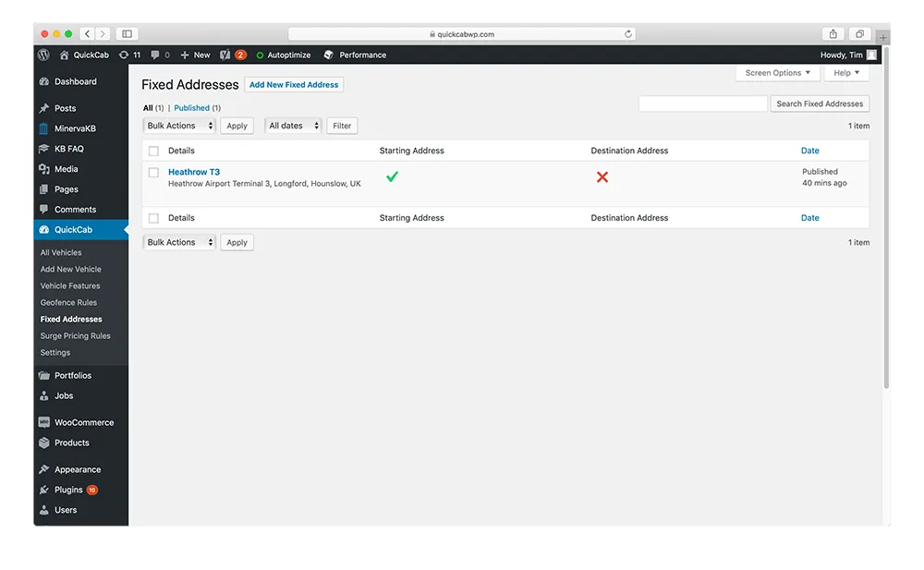Click the red X in Destination Address
The width and height of the screenshot is (924, 570).
click(602, 176)
